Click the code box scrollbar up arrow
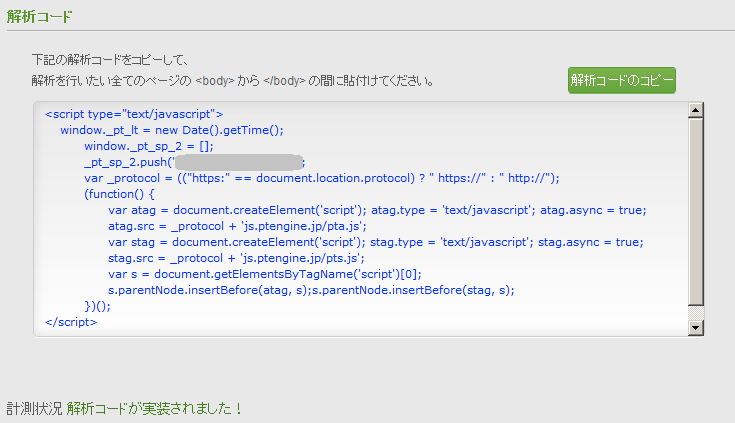The height and width of the screenshot is (423, 735). click(x=696, y=110)
